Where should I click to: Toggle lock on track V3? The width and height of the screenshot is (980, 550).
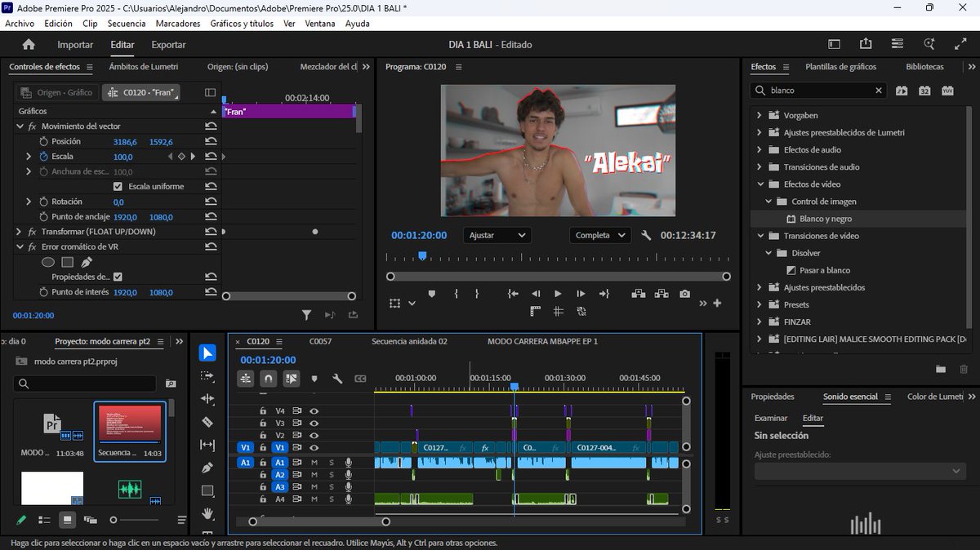click(263, 424)
